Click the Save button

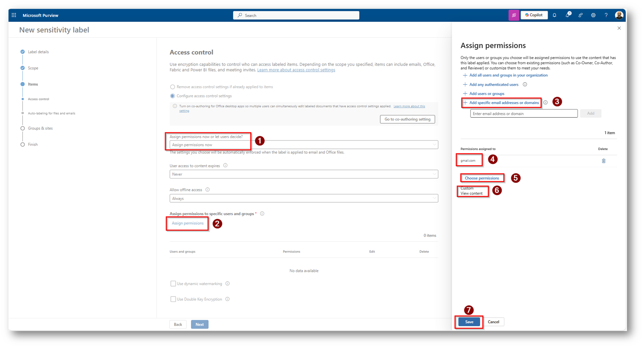pyautogui.click(x=469, y=322)
